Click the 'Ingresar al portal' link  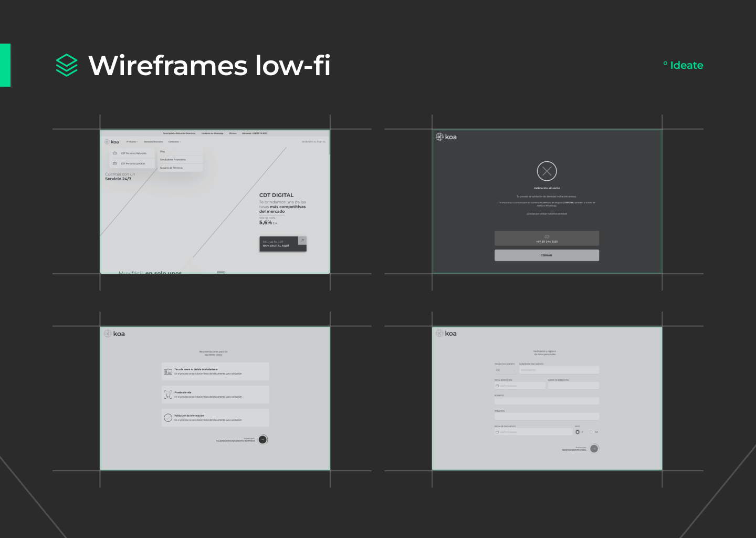coord(313,142)
